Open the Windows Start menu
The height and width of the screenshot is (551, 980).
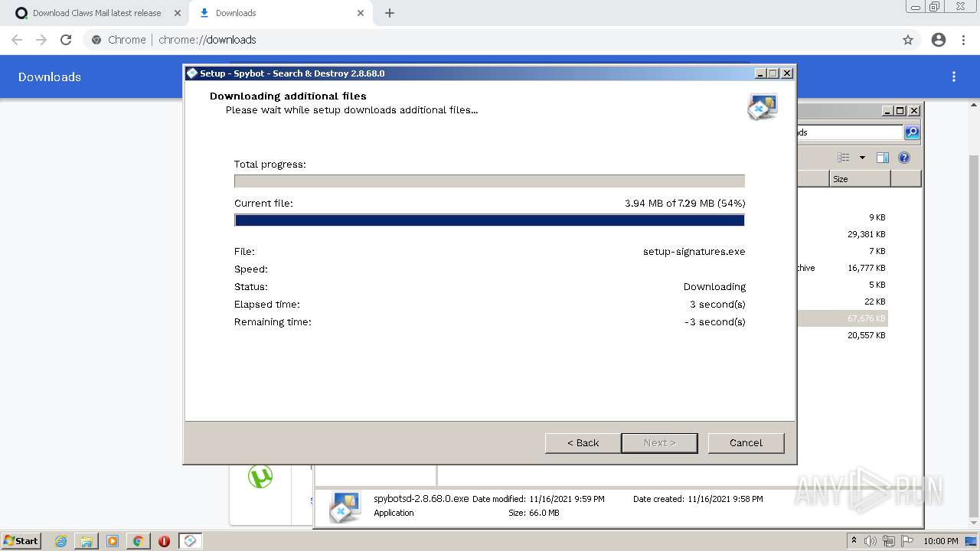21,540
